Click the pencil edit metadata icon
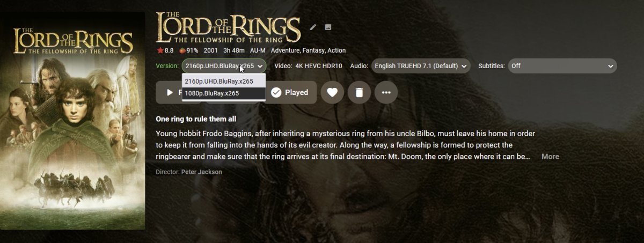 (313, 27)
